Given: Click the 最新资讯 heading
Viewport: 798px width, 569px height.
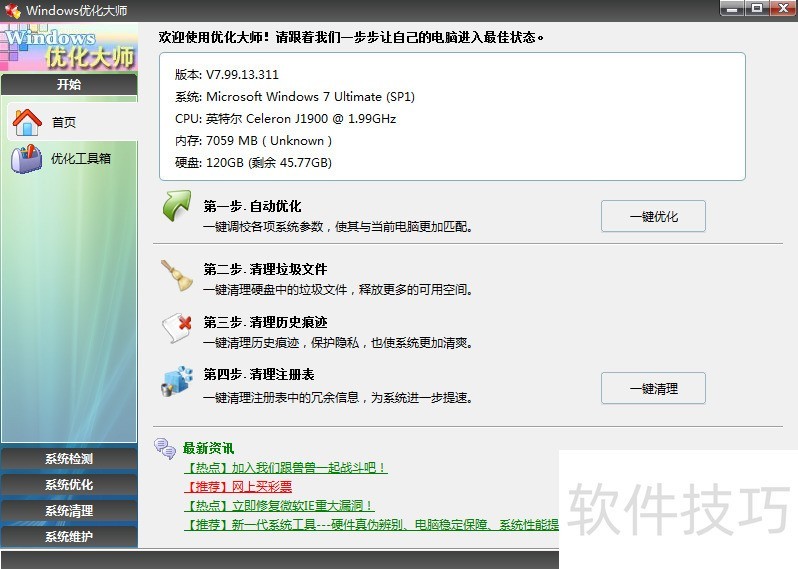Looking at the screenshot, I should (x=209, y=448).
